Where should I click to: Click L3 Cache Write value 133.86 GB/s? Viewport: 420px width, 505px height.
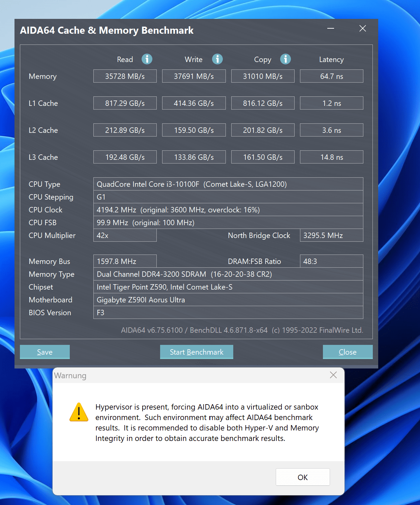click(x=194, y=157)
